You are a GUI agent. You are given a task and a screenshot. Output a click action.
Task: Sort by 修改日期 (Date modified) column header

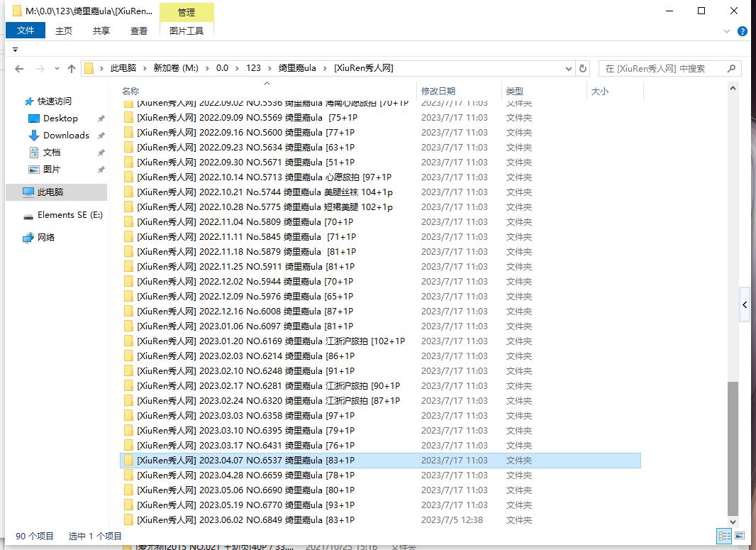[438, 91]
